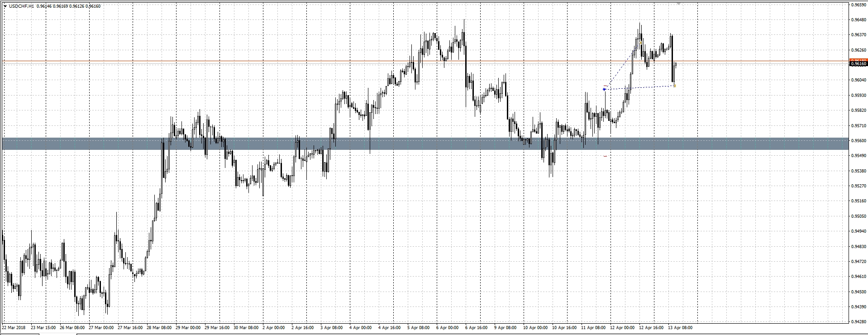Click the 11 Apr 08:00 time axis label
Screen dimensions: 868x335
click(594, 327)
